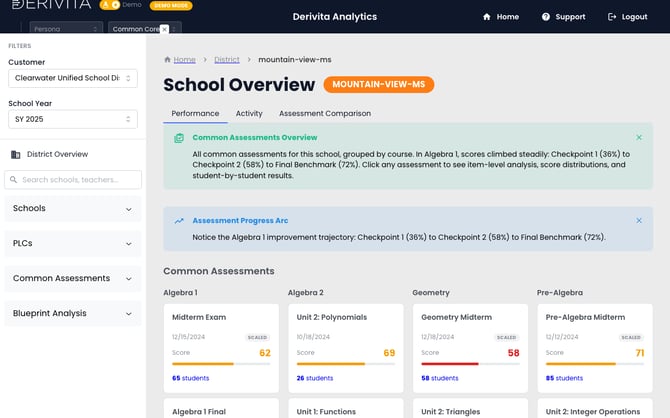Click the DEMO MODE badge
670x418 pixels.
[171, 6]
